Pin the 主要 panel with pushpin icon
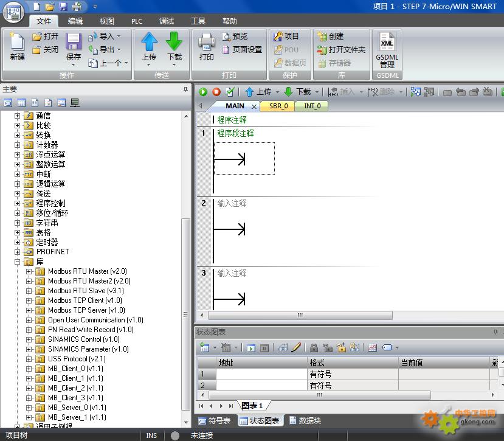 [185, 89]
